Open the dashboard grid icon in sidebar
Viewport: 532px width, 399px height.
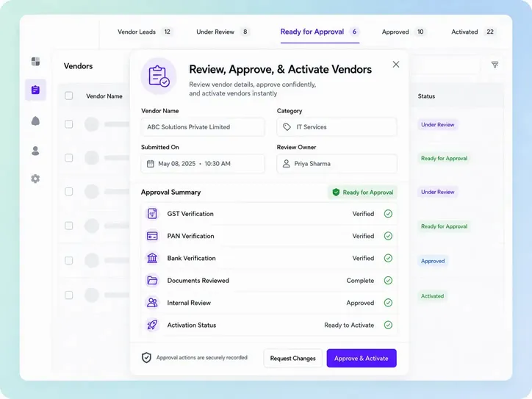click(35, 62)
